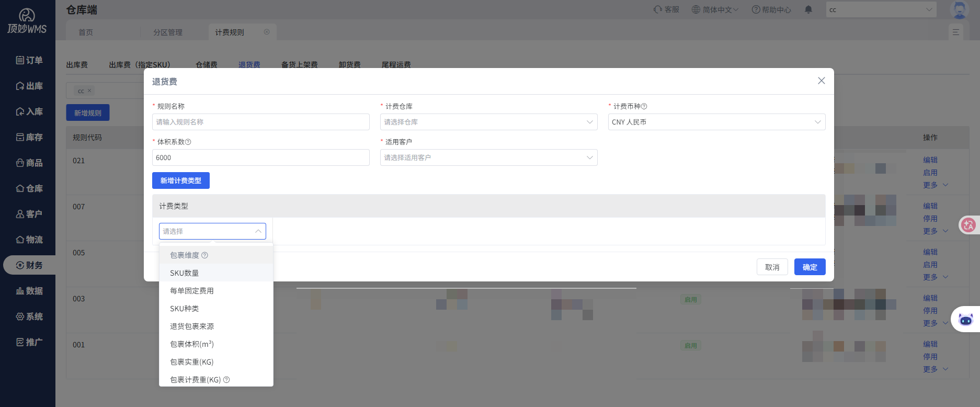This screenshot has height=407, width=980.
Task: Open the 数据 sidebar section
Action: 29,291
